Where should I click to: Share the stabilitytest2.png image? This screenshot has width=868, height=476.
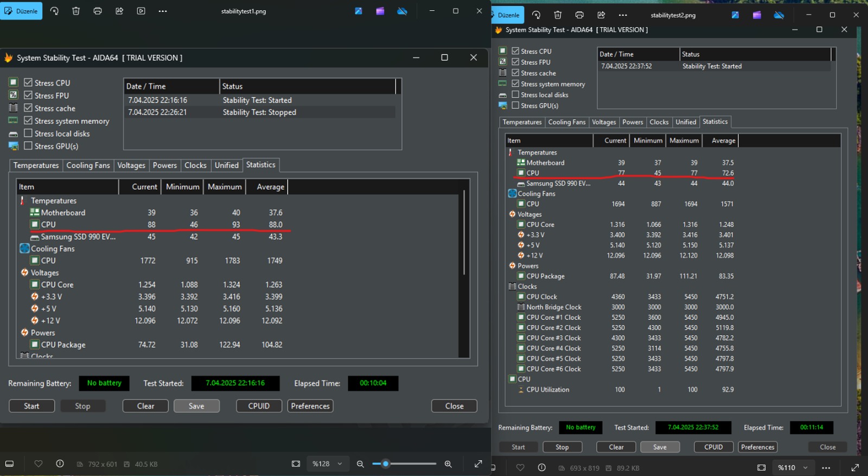click(601, 15)
